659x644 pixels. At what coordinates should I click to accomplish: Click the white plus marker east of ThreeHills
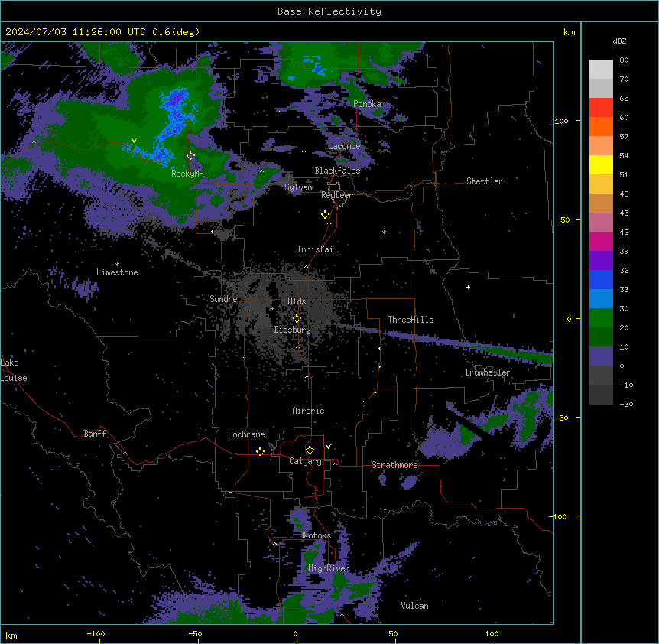(468, 287)
